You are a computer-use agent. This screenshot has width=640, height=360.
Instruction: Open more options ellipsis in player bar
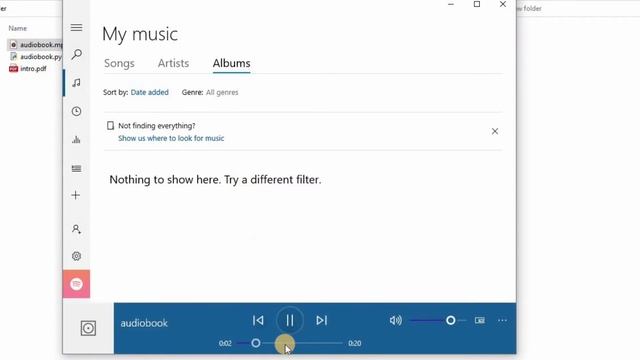pyautogui.click(x=502, y=320)
